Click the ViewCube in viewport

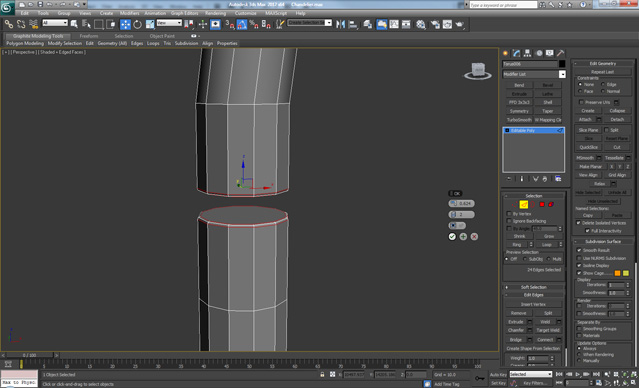point(478,71)
